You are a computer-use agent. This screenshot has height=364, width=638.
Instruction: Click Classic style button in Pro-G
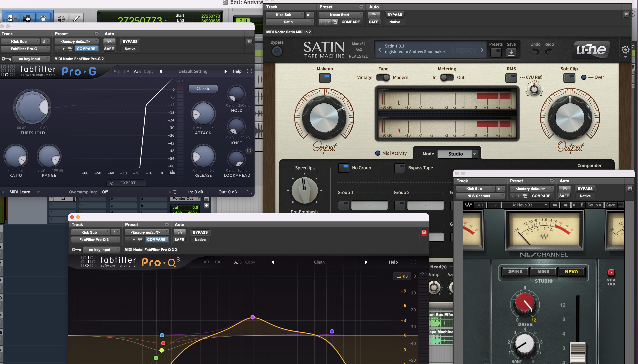coord(203,89)
